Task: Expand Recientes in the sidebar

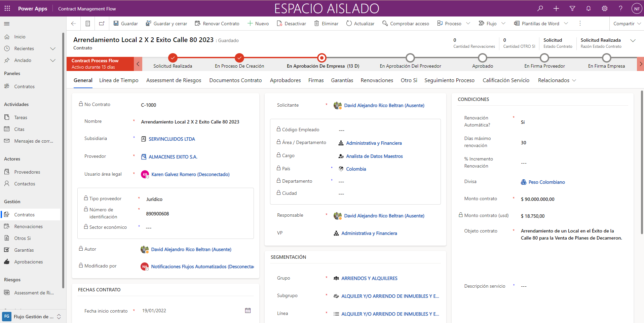Action: (53, 48)
